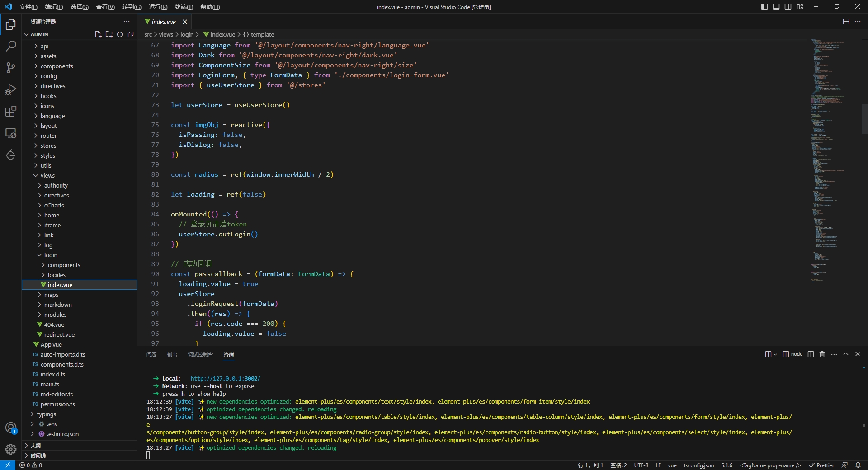Open the 文件(F) menu
868x470 pixels.
click(28, 7)
